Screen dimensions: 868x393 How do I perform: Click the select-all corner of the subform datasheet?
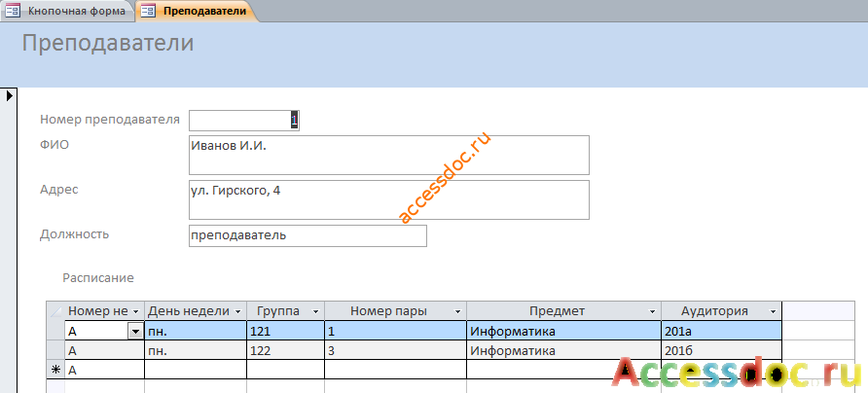coord(55,311)
